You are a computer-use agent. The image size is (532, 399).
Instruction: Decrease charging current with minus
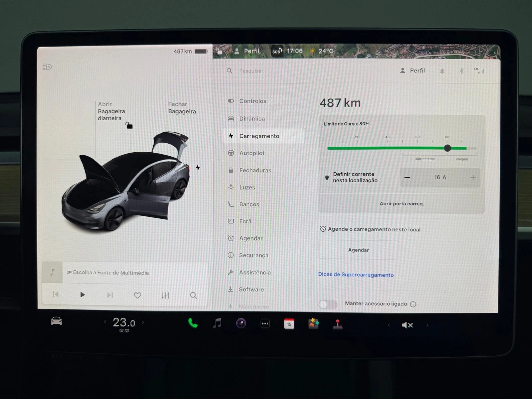point(407,177)
